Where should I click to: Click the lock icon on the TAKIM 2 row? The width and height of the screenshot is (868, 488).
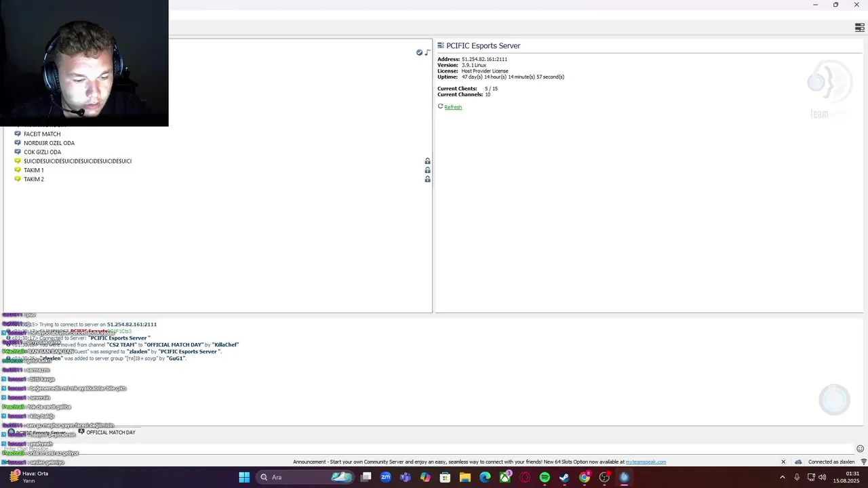[x=427, y=179]
